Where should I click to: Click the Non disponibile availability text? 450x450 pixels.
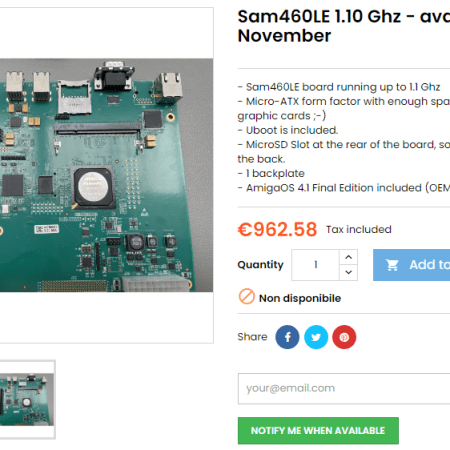click(300, 298)
